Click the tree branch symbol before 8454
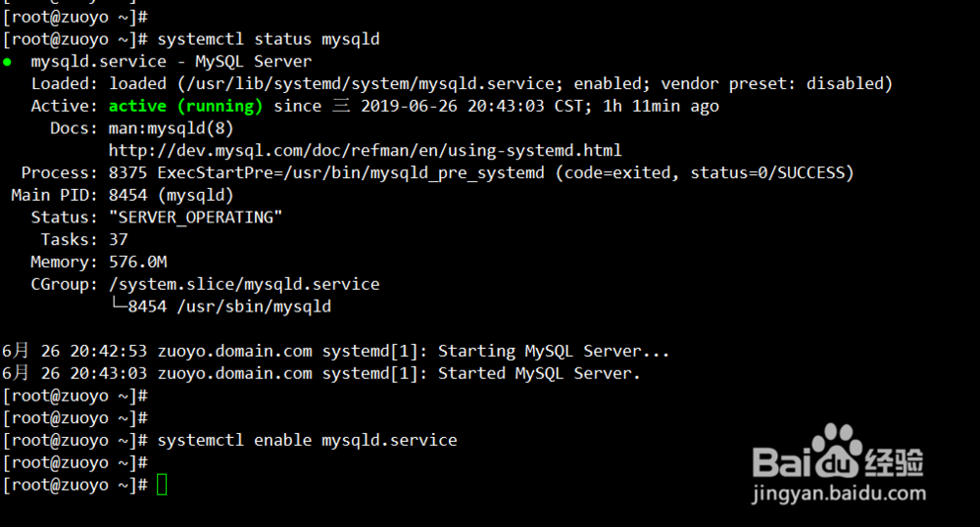Image resolution: width=980 pixels, height=527 pixels. (119, 306)
